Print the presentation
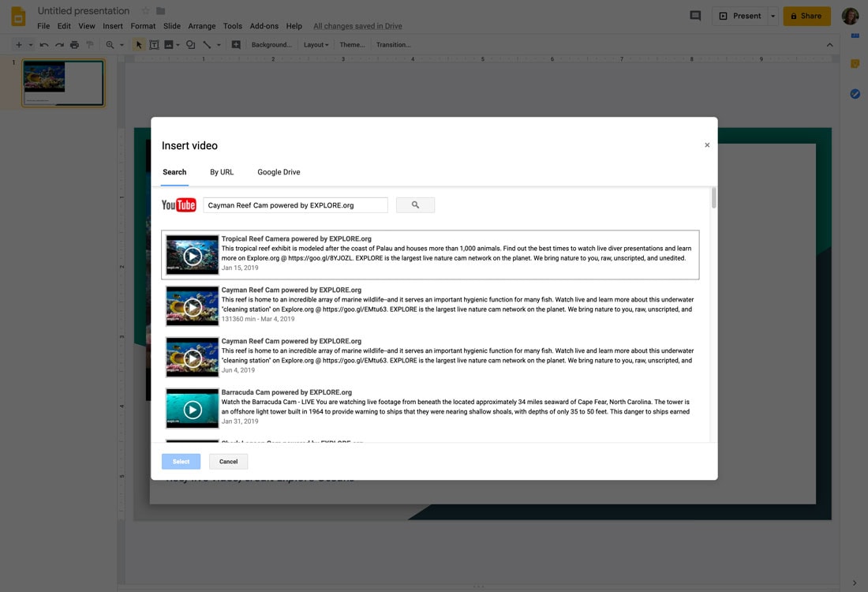Screen dimensions: 868x592 point(74,45)
